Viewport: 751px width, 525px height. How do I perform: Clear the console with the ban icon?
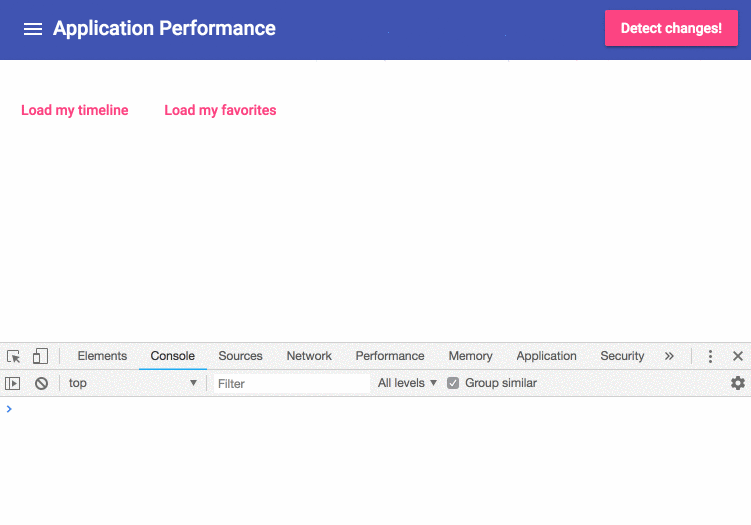(41, 383)
